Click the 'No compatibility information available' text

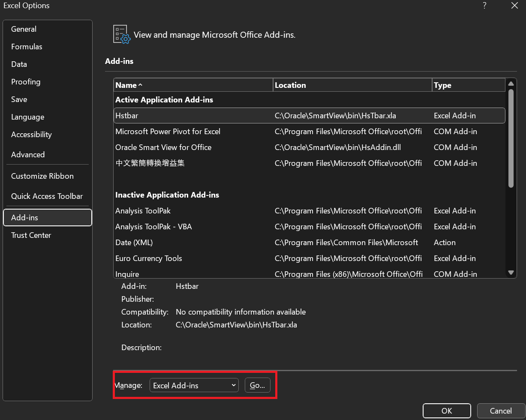[x=241, y=312]
